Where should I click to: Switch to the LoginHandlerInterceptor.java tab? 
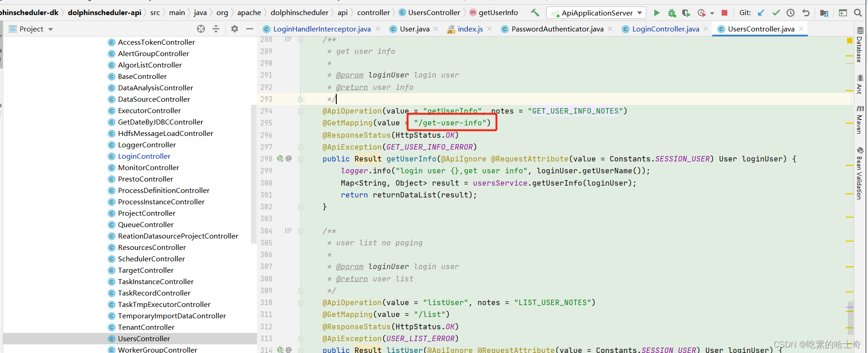tap(322, 29)
